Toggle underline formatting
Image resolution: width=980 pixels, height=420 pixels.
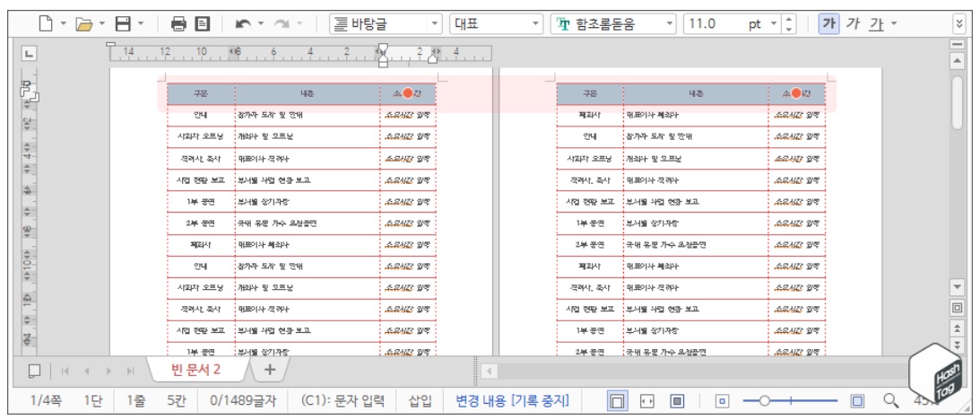coord(877,24)
